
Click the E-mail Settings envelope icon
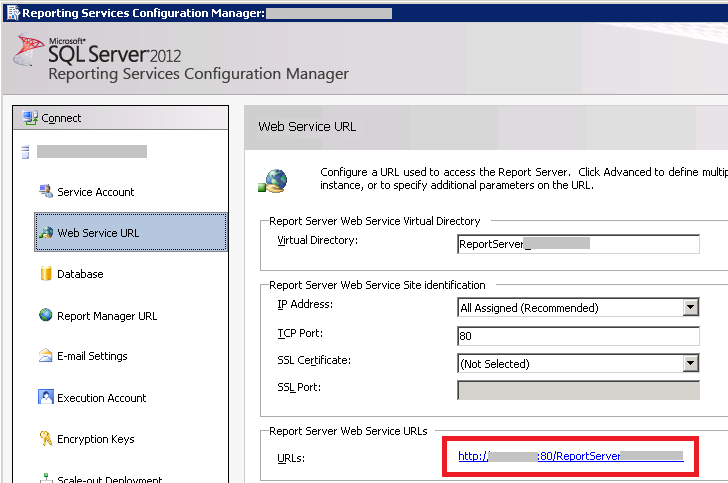pos(45,356)
